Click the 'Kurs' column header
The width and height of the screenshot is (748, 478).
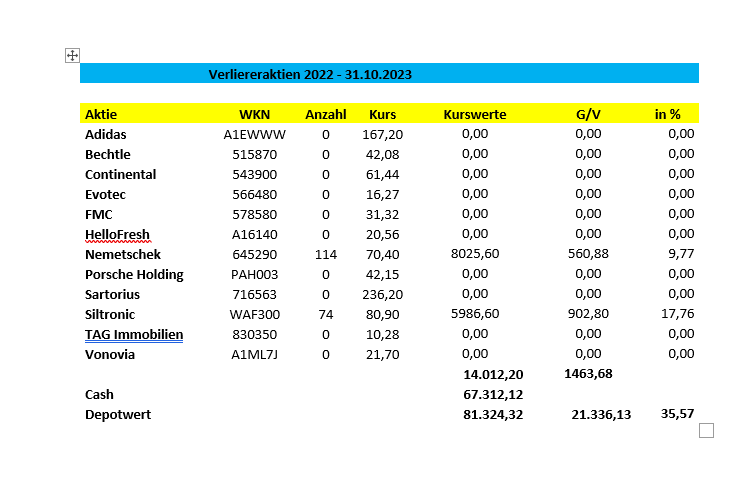[383, 114]
